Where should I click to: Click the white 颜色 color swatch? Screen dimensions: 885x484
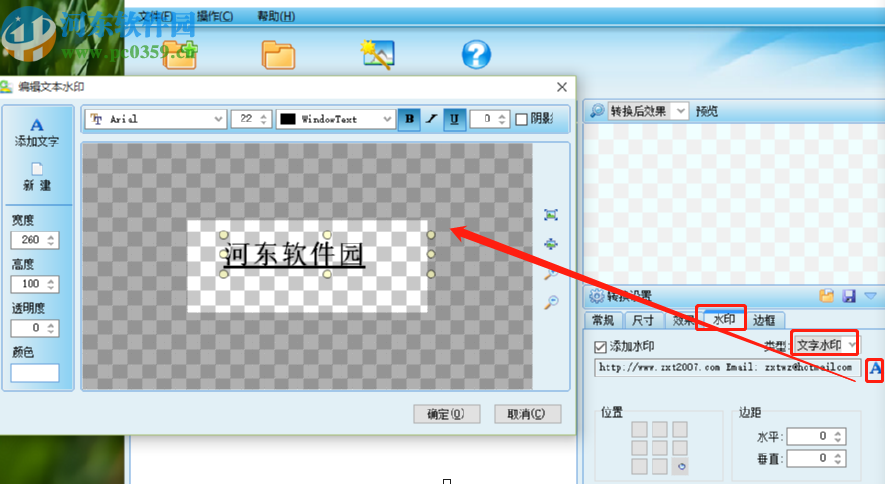34,372
